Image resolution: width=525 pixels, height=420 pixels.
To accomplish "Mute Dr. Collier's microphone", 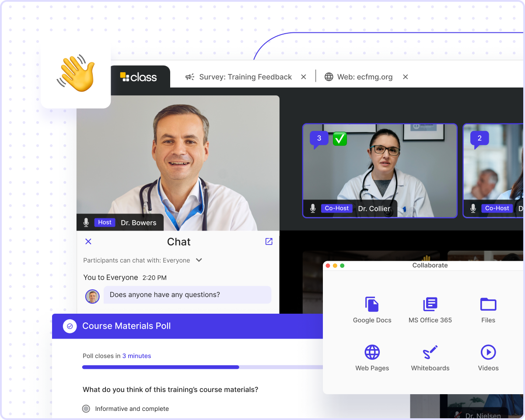I will point(312,208).
